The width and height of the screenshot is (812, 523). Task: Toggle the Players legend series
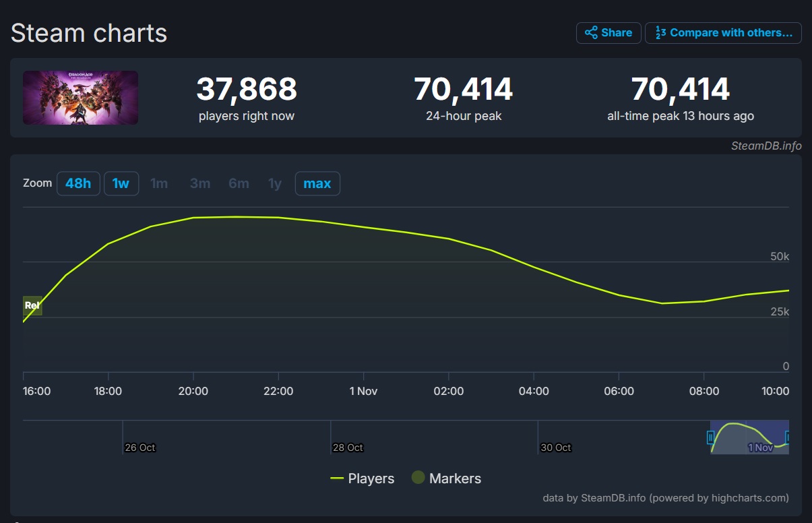[x=363, y=479]
